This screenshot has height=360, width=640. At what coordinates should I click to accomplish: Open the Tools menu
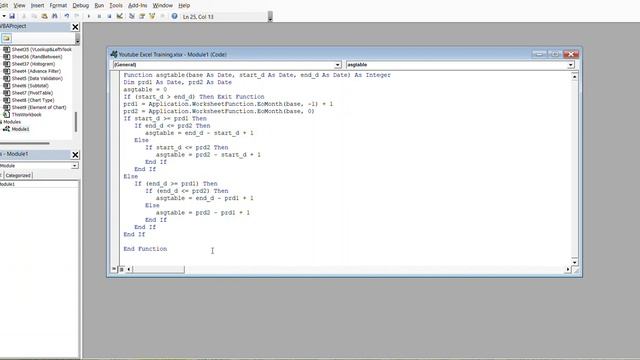coord(116,6)
